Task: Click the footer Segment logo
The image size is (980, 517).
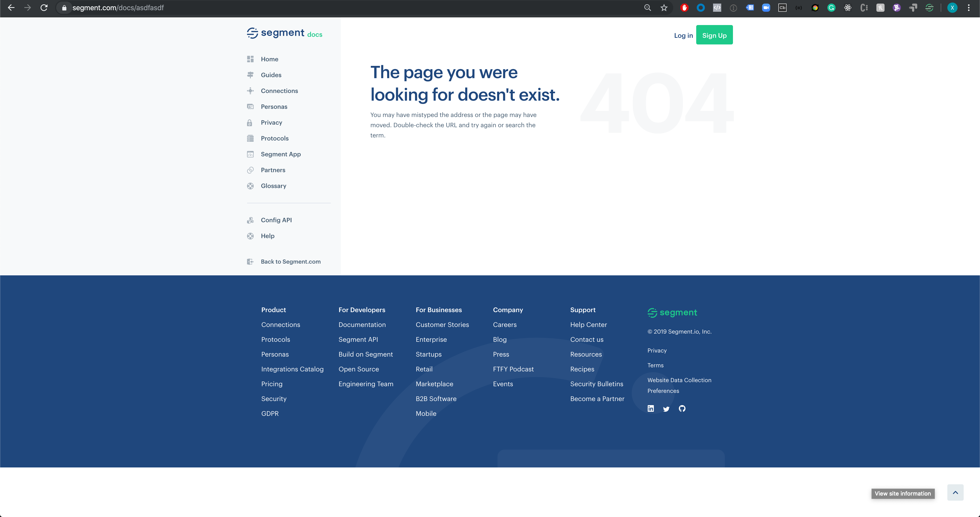Action: pyautogui.click(x=672, y=313)
